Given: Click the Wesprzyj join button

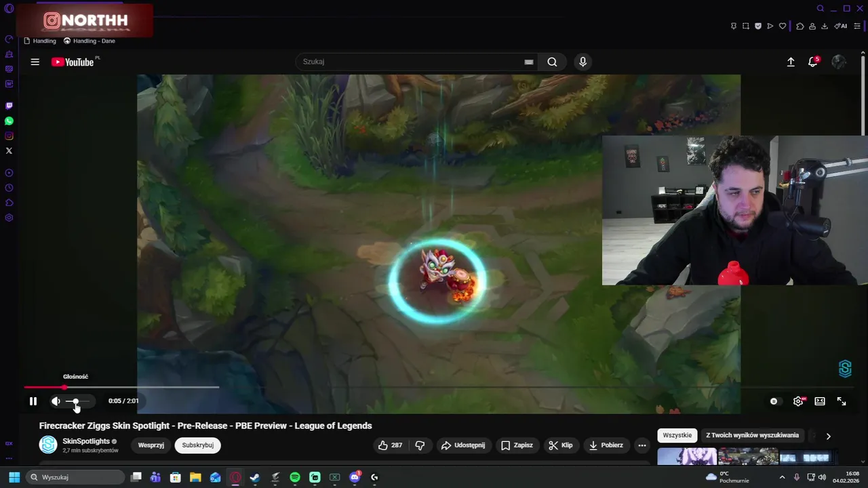Looking at the screenshot, I should [x=151, y=445].
